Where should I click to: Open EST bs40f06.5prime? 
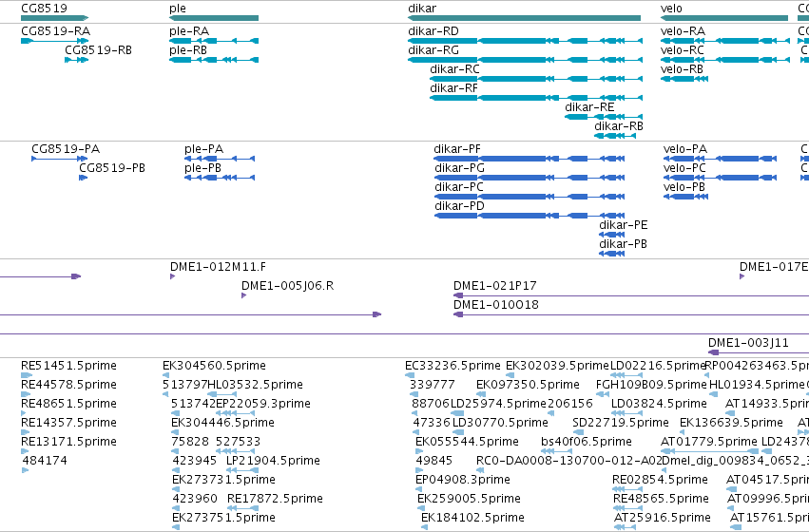(556, 451)
